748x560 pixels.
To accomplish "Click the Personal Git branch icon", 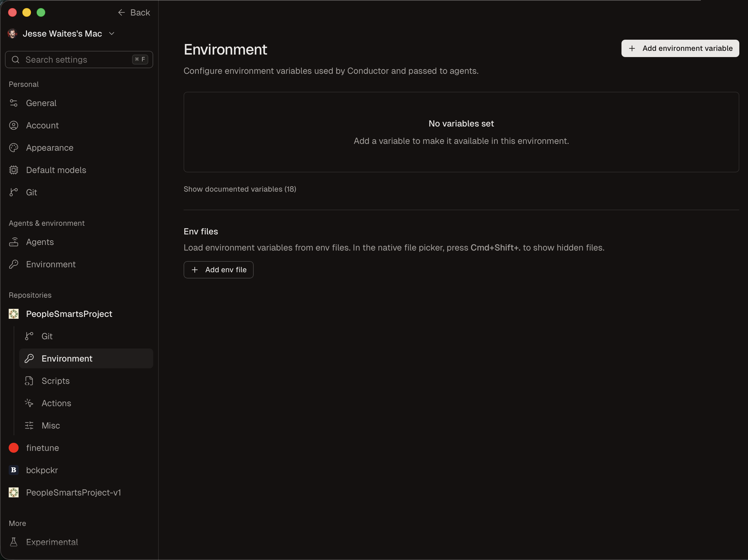I will pyautogui.click(x=14, y=193).
